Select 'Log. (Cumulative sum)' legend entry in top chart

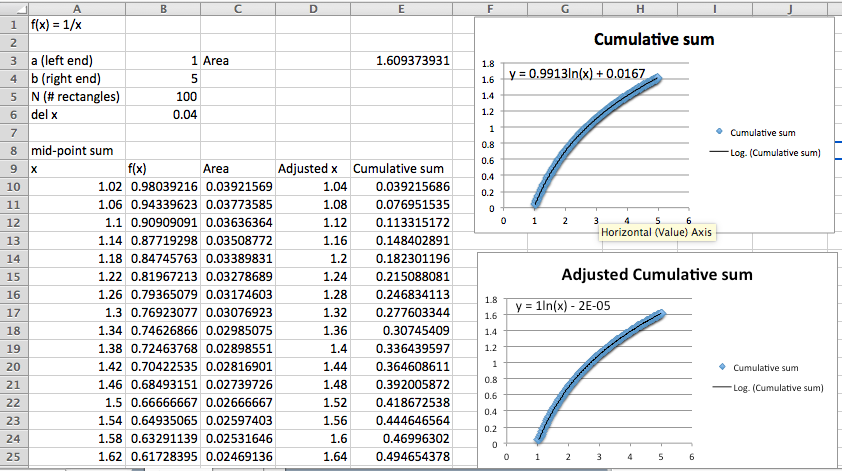point(774,153)
